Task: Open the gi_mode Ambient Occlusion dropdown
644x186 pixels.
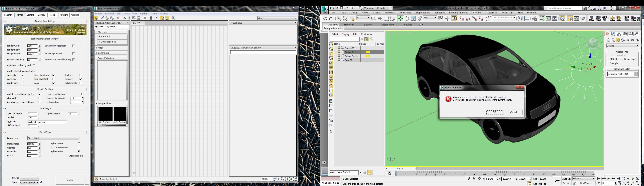Action: point(47,122)
